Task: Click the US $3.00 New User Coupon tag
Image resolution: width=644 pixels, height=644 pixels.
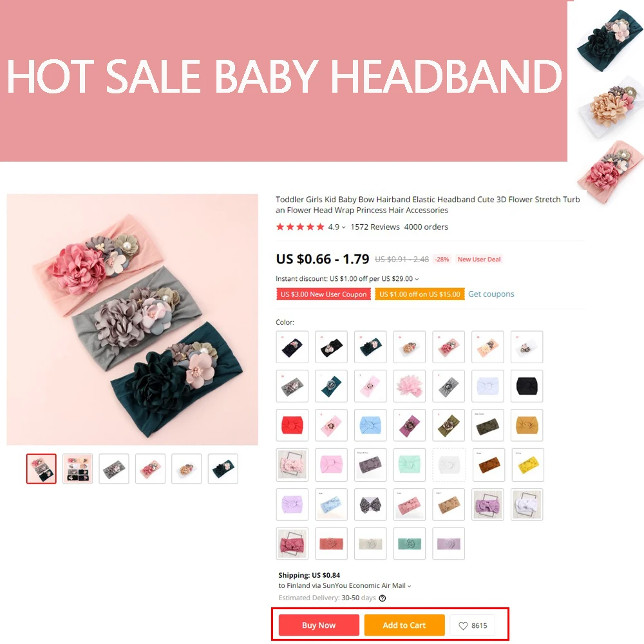Action: coord(323,294)
